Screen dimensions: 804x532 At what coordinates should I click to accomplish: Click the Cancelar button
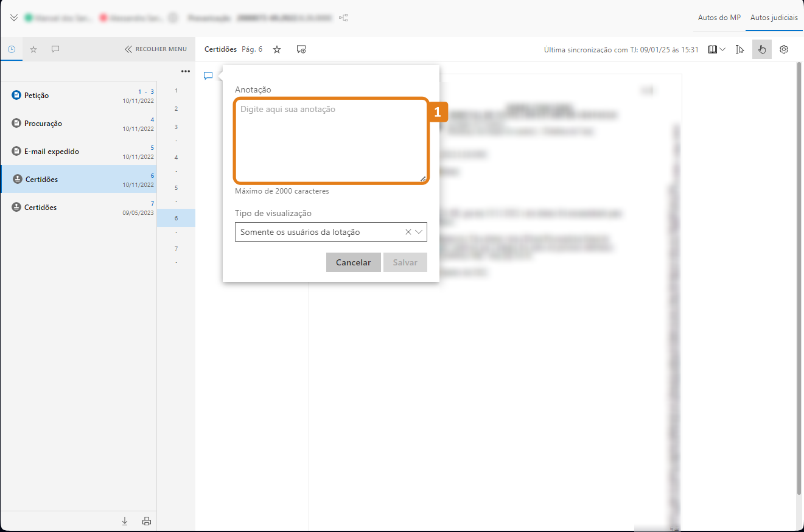click(353, 262)
